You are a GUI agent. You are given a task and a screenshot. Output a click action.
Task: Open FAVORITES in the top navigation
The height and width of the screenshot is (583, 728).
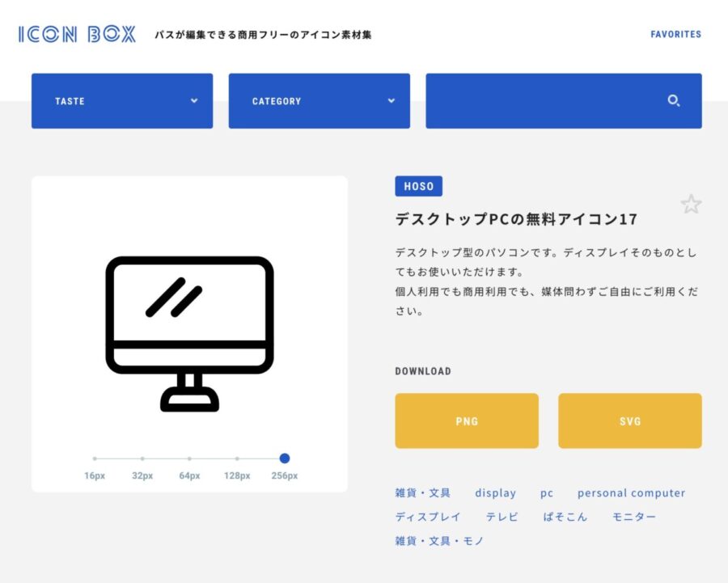pyautogui.click(x=676, y=34)
